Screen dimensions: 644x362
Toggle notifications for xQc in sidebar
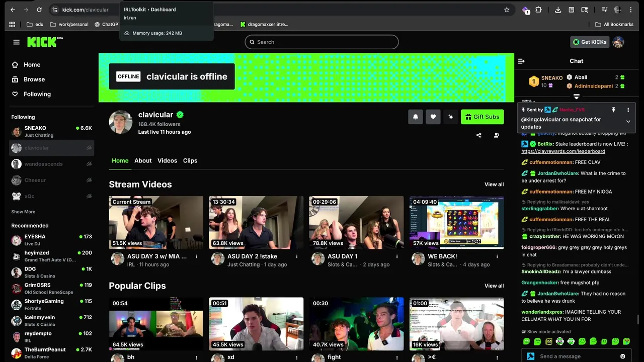point(89,196)
